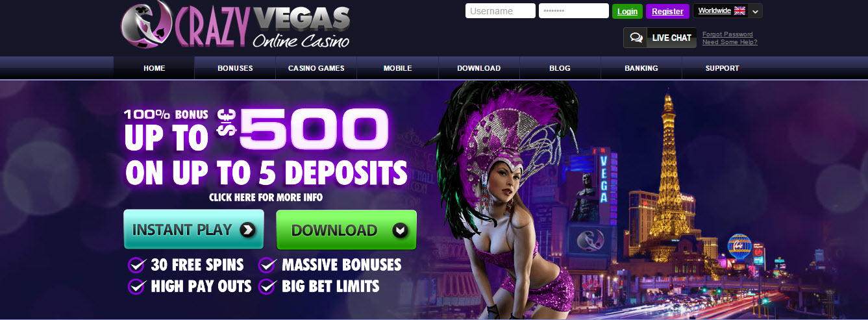This screenshot has height=320, width=868.
Task: Click the down-arrow icon on Download button
Action: click(401, 230)
